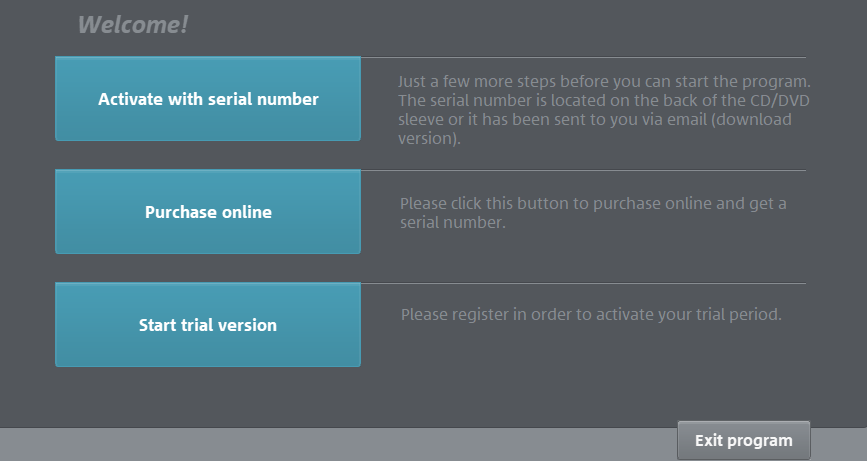The height and width of the screenshot is (461, 867).
Task: Click the serial number location description text
Action: pos(603,110)
